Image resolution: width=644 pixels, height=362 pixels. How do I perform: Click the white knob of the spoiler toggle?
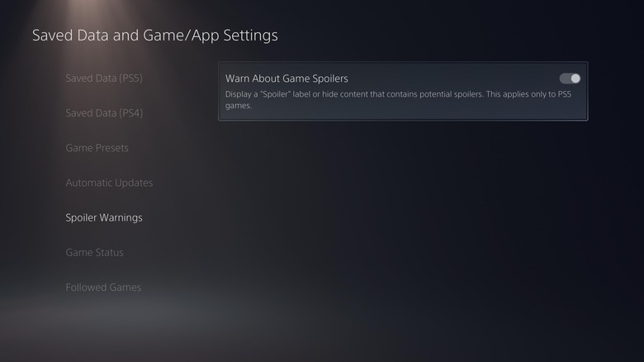(575, 79)
